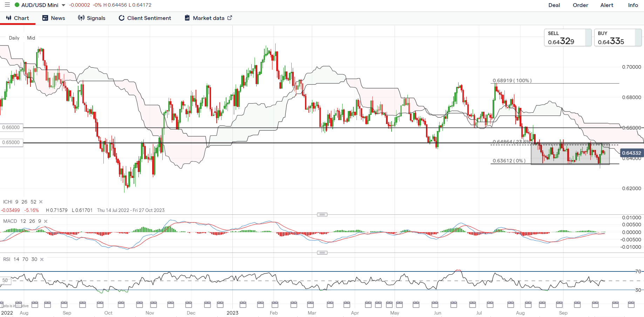Click the SELL 0.64329 price button
644x317 pixels.
tap(568, 37)
